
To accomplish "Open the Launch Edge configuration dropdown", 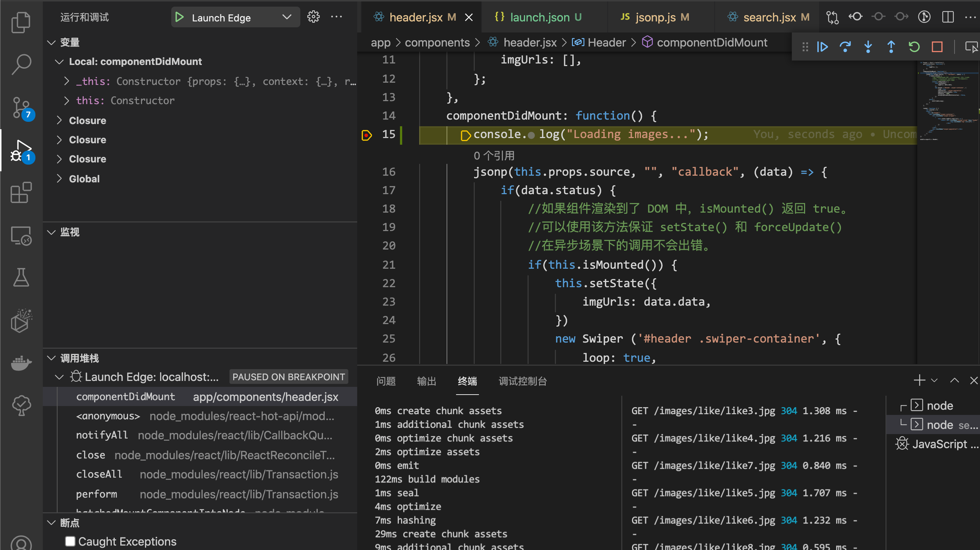I will point(287,17).
